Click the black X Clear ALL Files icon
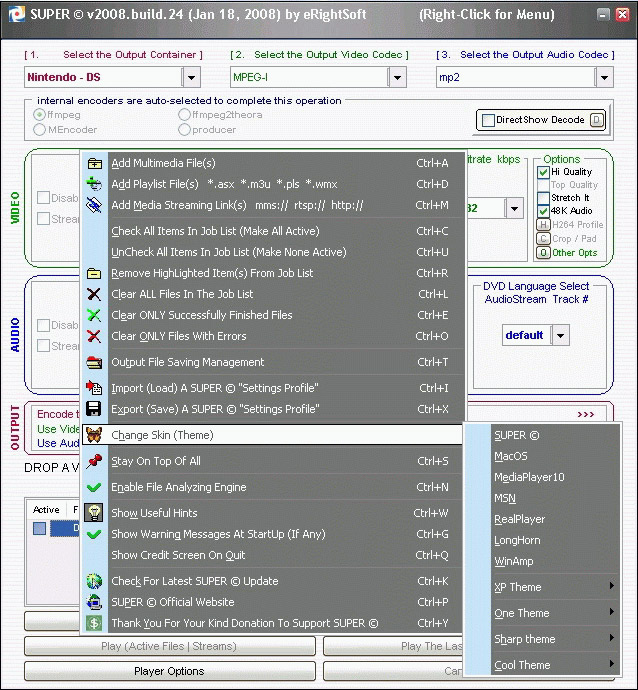638x690 pixels. 94,294
